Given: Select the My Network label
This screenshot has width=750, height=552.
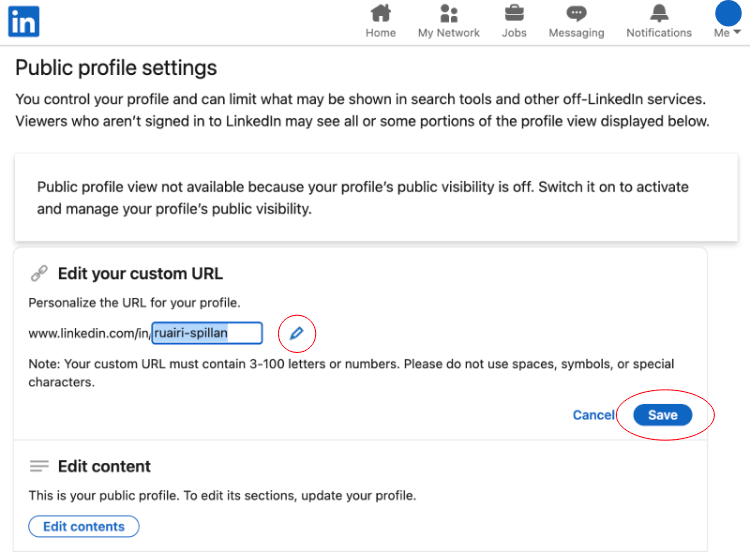Looking at the screenshot, I should (449, 33).
